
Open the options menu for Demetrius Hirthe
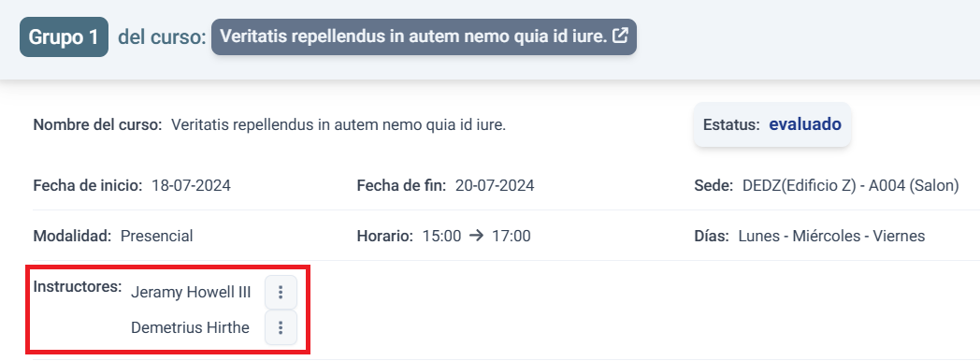(x=281, y=327)
